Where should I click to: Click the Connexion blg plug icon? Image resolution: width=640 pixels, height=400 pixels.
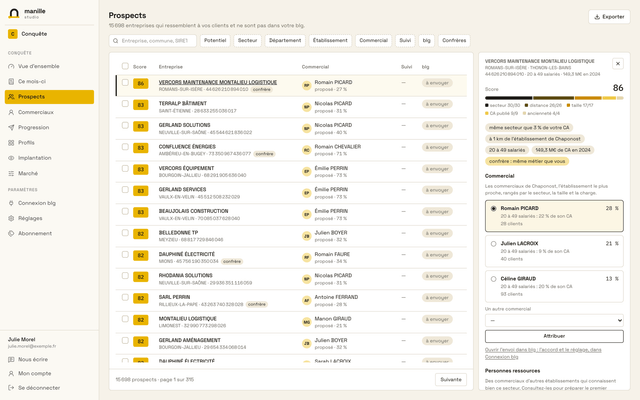[11, 203]
